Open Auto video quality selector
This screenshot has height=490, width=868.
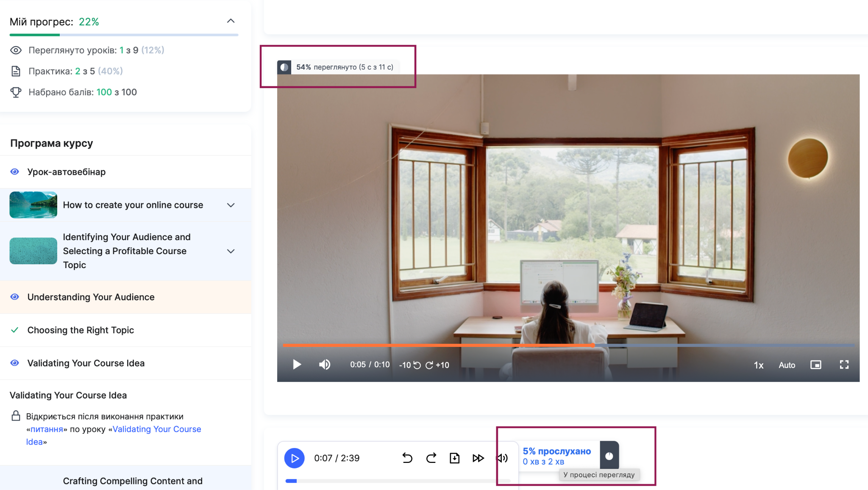pyautogui.click(x=787, y=365)
